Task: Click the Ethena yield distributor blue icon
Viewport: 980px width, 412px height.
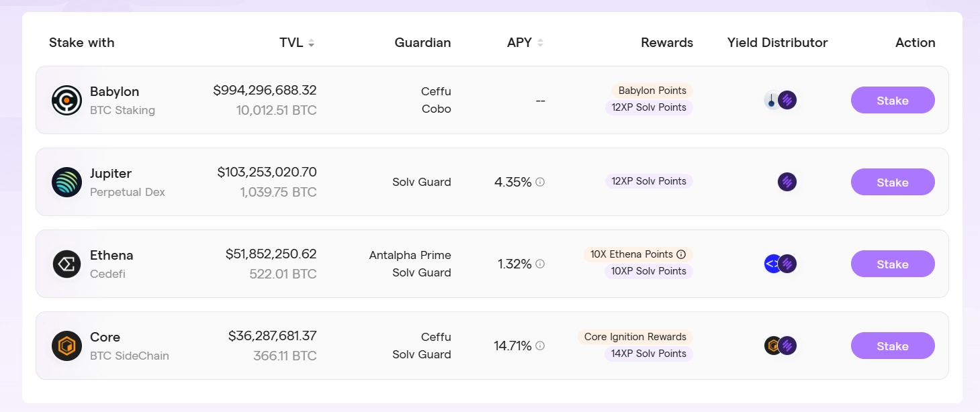Action: [772, 264]
